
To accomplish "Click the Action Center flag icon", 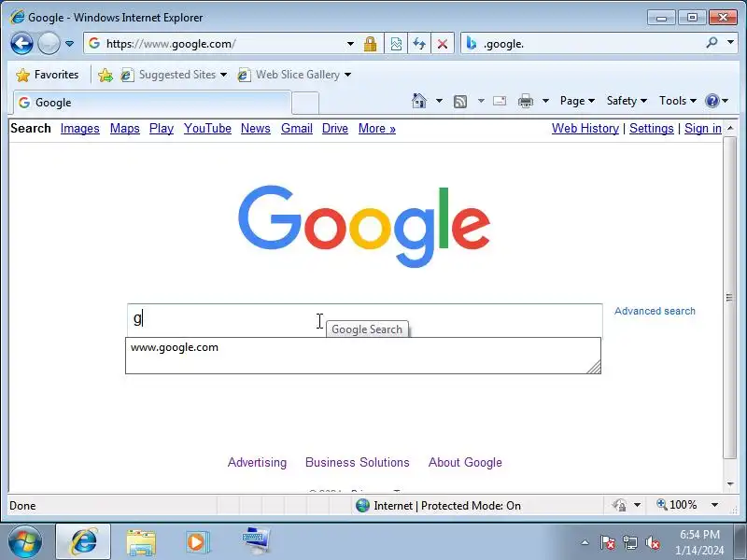I will 607,543.
